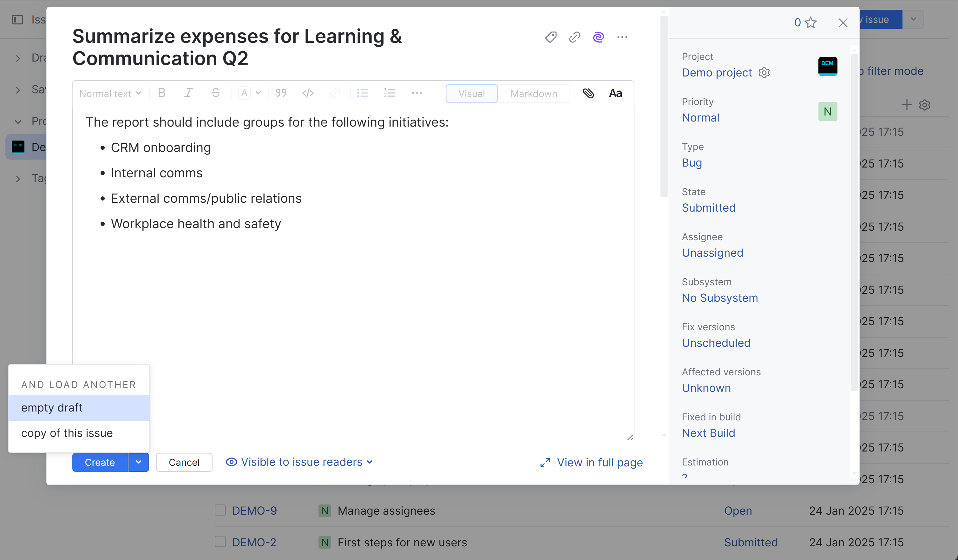The width and height of the screenshot is (958, 560).
Task: Toggle strikethrough text formatting
Action: point(216,93)
